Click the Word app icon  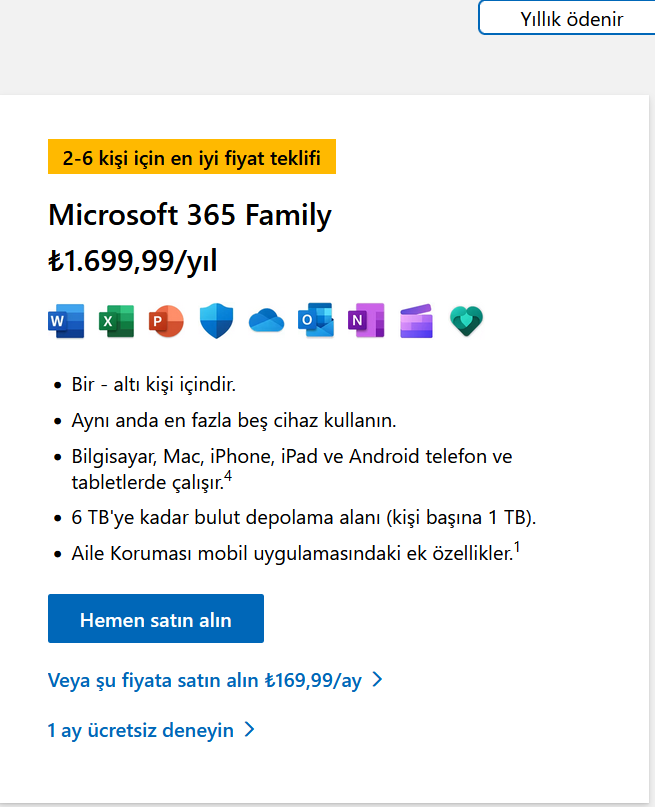(x=66, y=321)
